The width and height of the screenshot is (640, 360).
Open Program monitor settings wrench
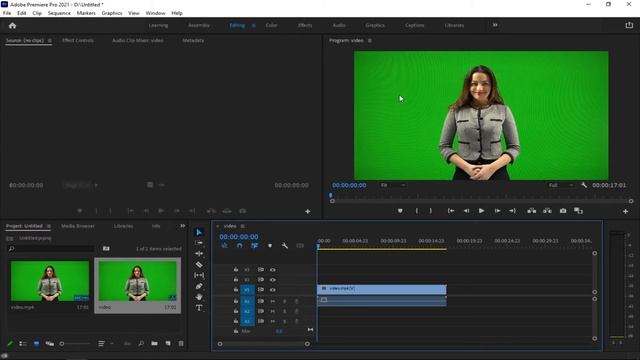click(x=584, y=185)
